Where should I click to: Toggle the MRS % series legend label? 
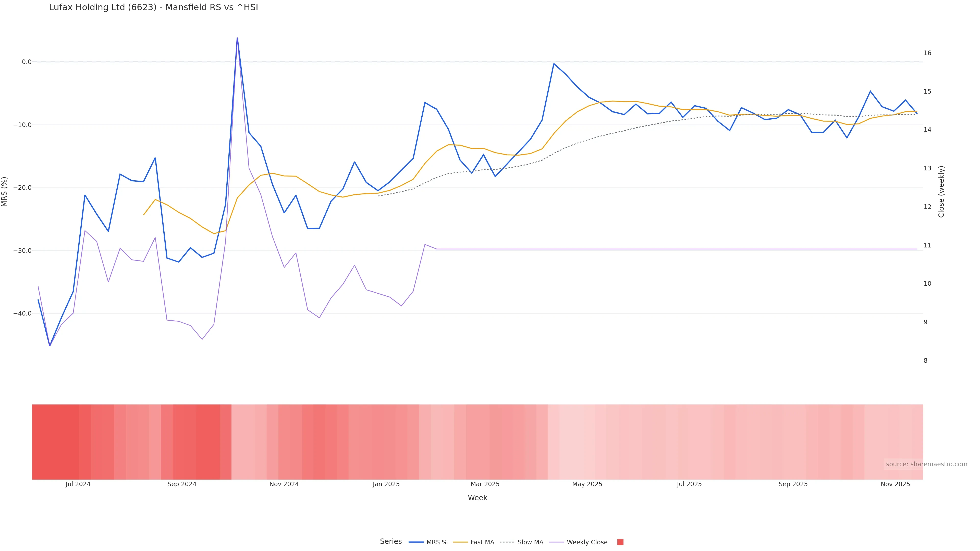[437, 542]
